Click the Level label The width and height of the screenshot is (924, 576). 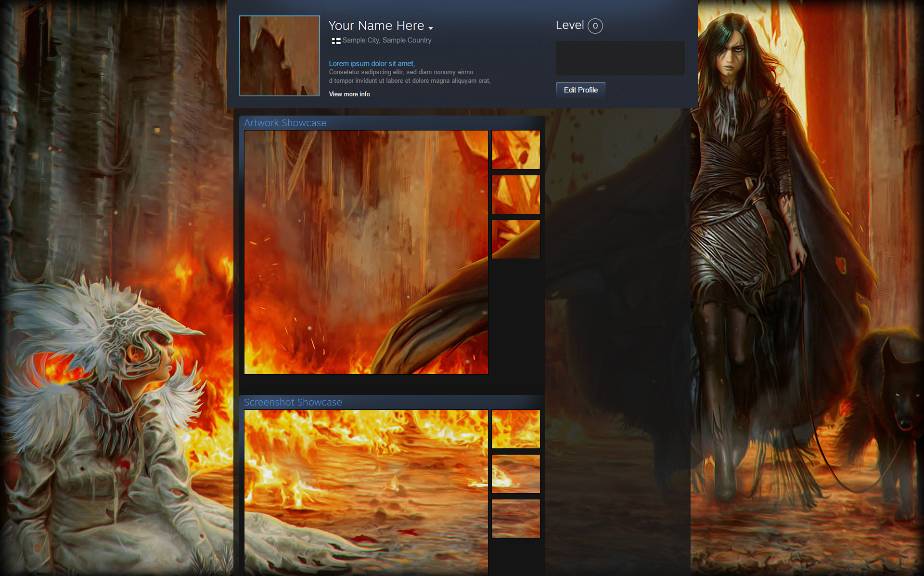coord(569,25)
